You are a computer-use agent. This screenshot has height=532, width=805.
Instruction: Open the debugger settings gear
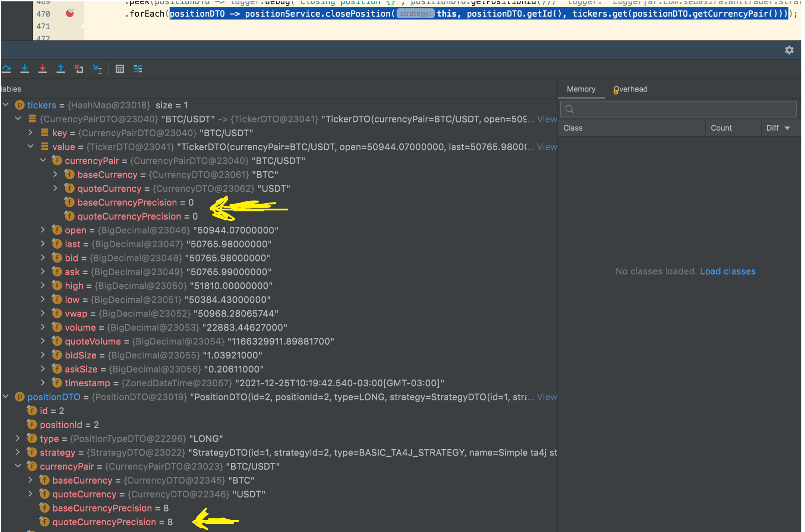789,50
